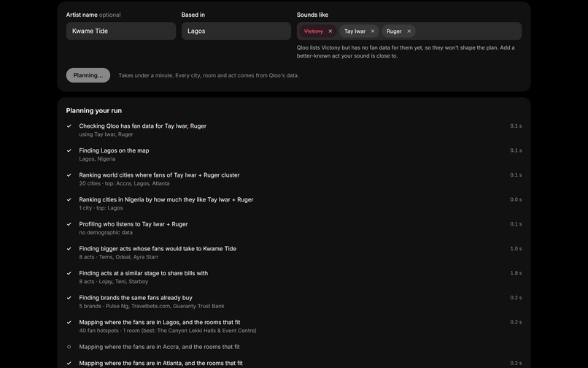The height and width of the screenshot is (368, 588).
Task: Click checkmark beside Checking Qloo fan data
Action: coord(69,126)
